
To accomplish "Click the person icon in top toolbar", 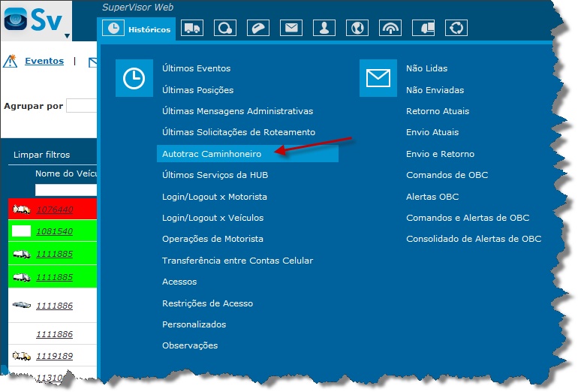I will point(324,29).
